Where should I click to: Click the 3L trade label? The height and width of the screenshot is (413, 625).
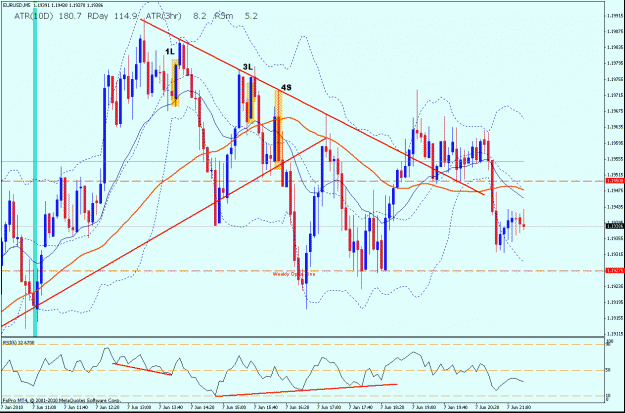click(248, 67)
